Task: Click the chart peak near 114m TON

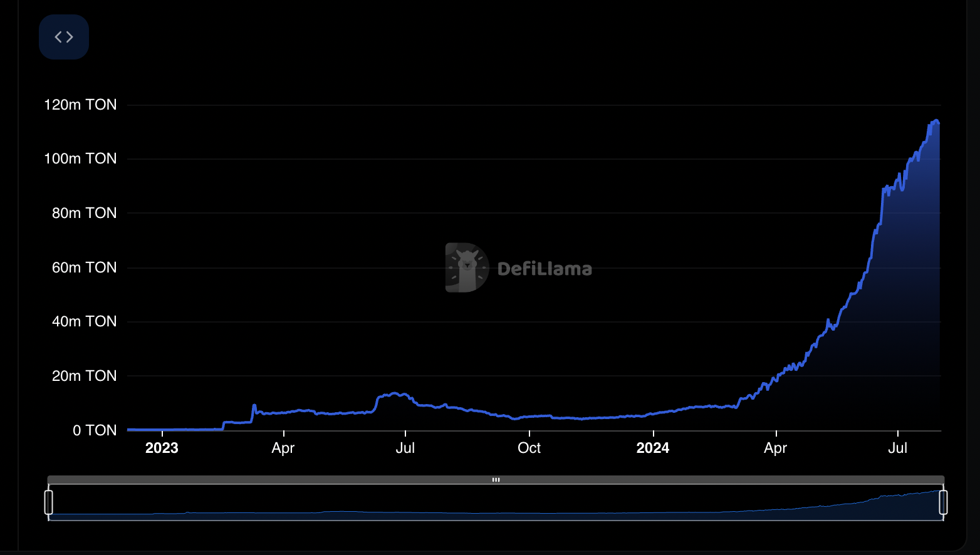Action: click(x=936, y=121)
